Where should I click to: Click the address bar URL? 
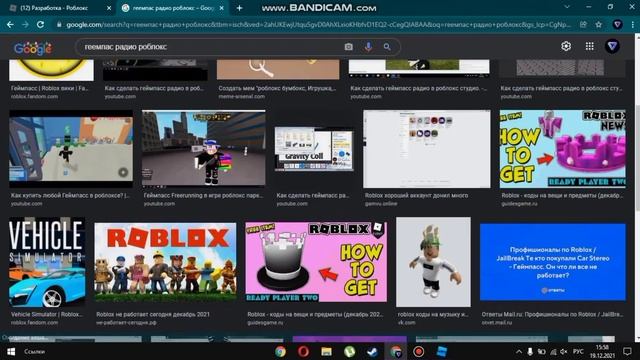click(x=318, y=24)
